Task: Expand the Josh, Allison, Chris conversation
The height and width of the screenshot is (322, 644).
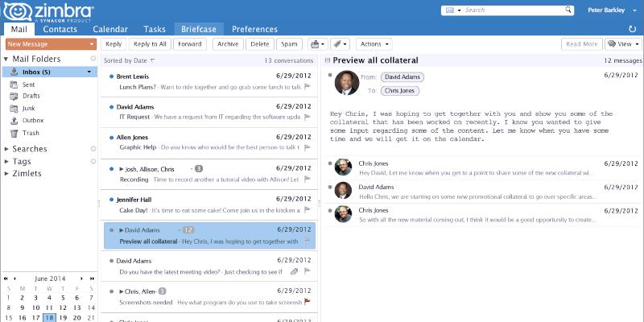Action: click(x=122, y=169)
